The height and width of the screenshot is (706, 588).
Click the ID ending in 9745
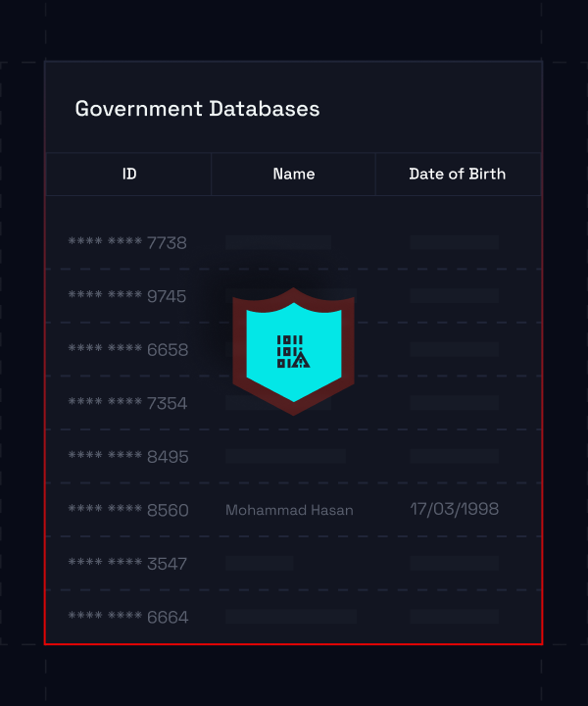(x=127, y=296)
